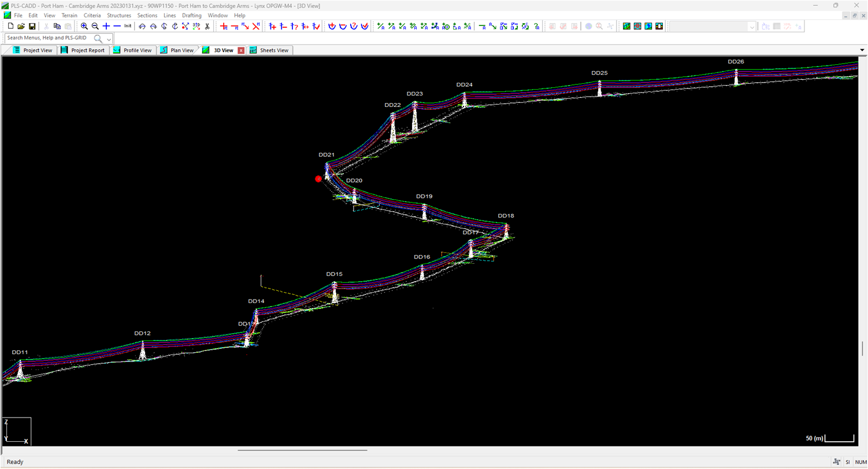Open the Terrain menu

click(69, 15)
